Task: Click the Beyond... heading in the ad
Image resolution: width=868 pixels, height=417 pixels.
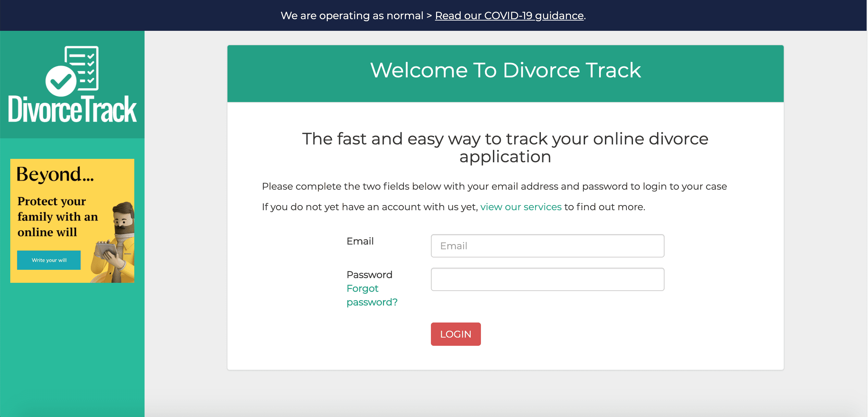Action: coord(55,174)
